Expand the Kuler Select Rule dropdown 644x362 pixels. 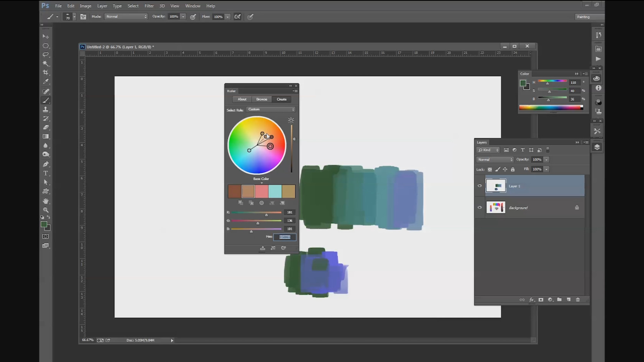[x=271, y=110]
